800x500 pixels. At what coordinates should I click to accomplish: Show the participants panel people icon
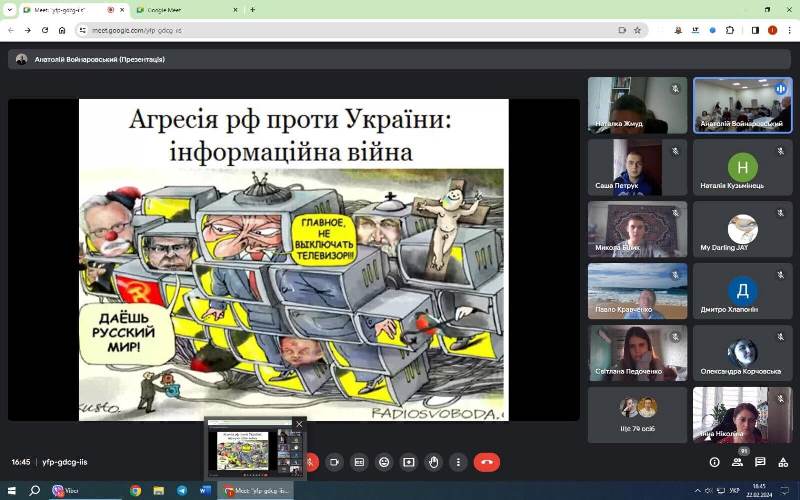click(x=737, y=462)
